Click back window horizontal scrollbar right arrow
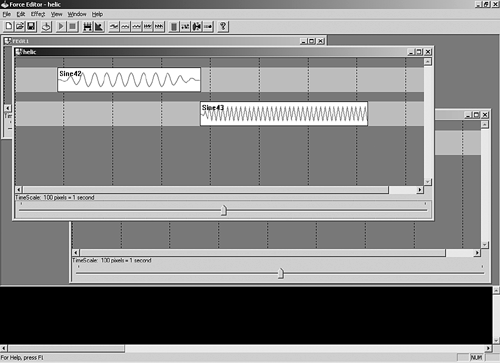The height and width of the screenshot is (363, 500). [x=477, y=253]
